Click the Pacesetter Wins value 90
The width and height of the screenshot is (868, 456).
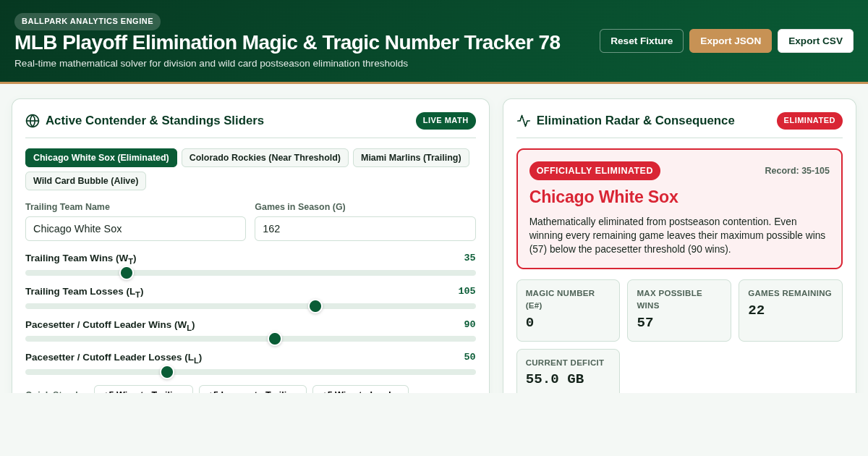tap(470, 324)
